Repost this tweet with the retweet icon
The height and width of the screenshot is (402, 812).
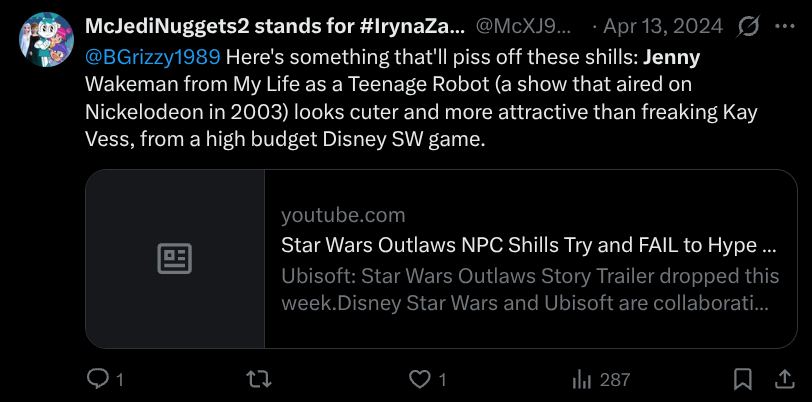tap(259, 379)
